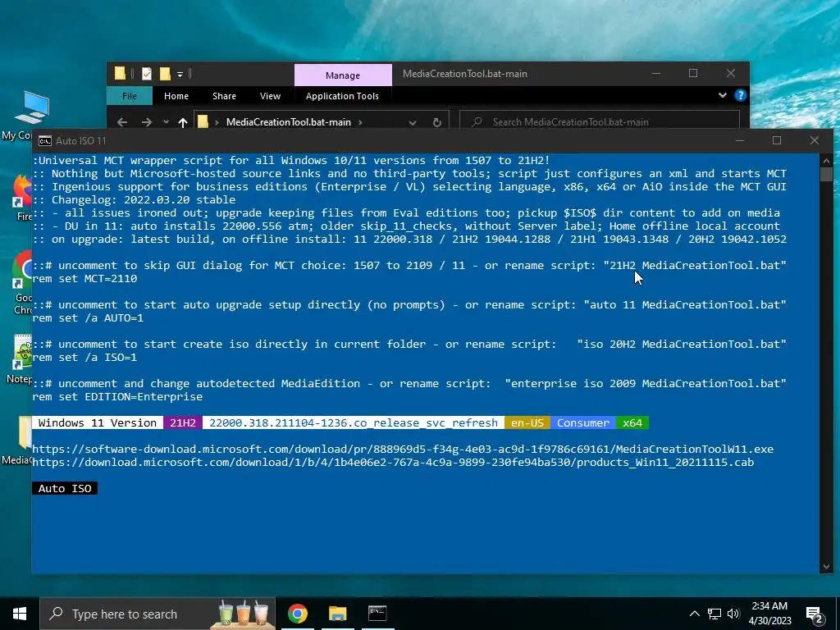Open File Explorer from the taskbar

point(337,614)
